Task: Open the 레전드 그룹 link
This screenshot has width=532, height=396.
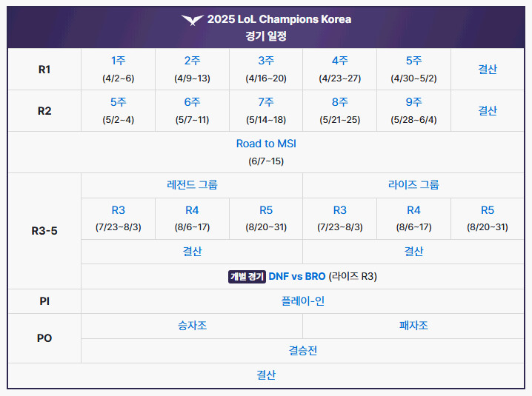Action: (x=192, y=185)
